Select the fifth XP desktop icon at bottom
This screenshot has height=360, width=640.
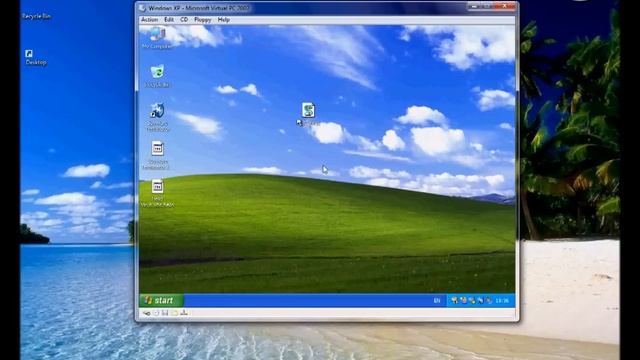coord(157,193)
